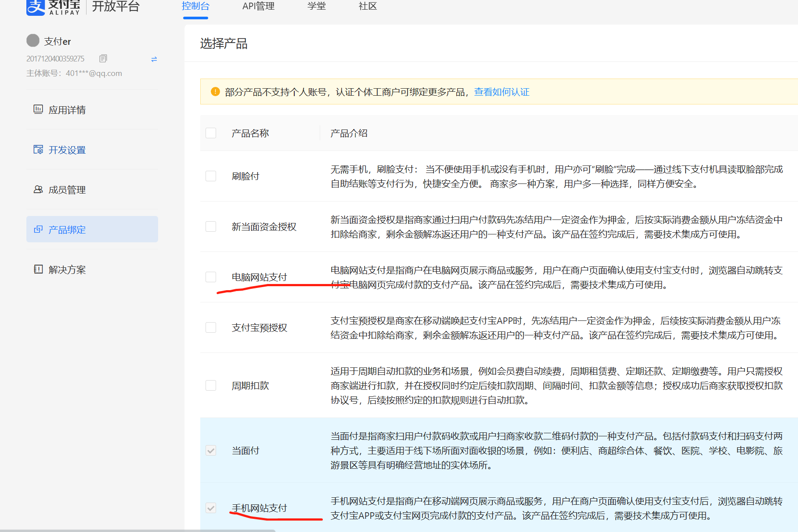Open 应用详情 in the sidebar
The width and height of the screenshot is (798, 532).
point(92,110)
